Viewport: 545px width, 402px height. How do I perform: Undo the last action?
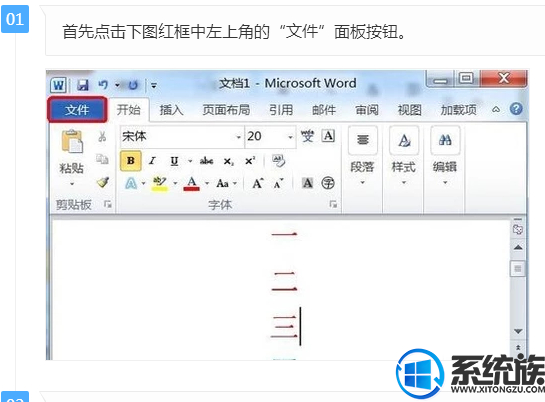[103, 84]
